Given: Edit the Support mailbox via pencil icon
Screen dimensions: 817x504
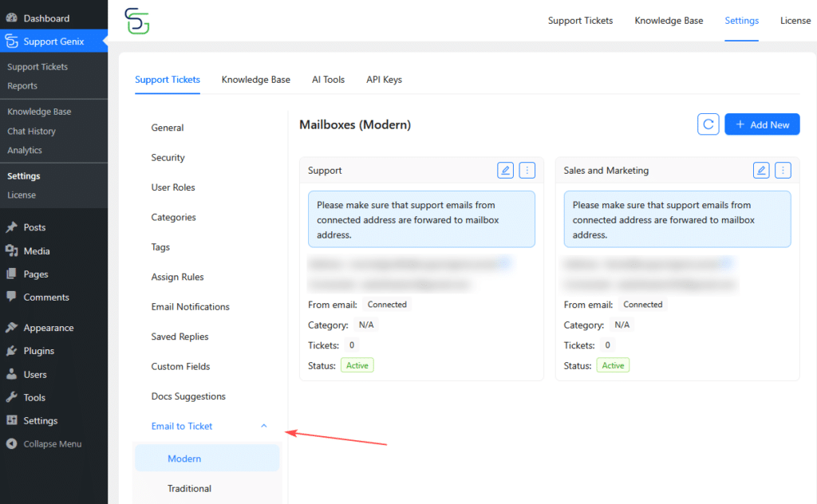Looking at the screenshot, I should click(x=504, y=170).
